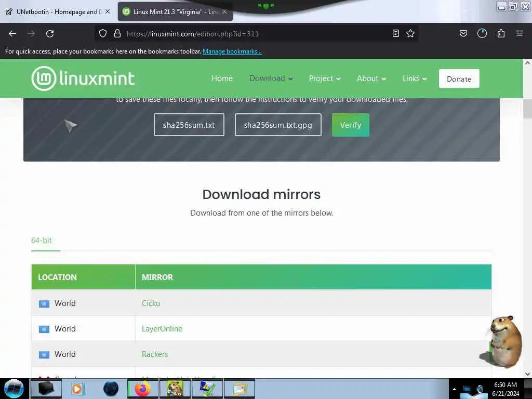Click the Donate button
The height and width of the screenshot is (399, 532).
pyautogui.click(x=459, y=79)
